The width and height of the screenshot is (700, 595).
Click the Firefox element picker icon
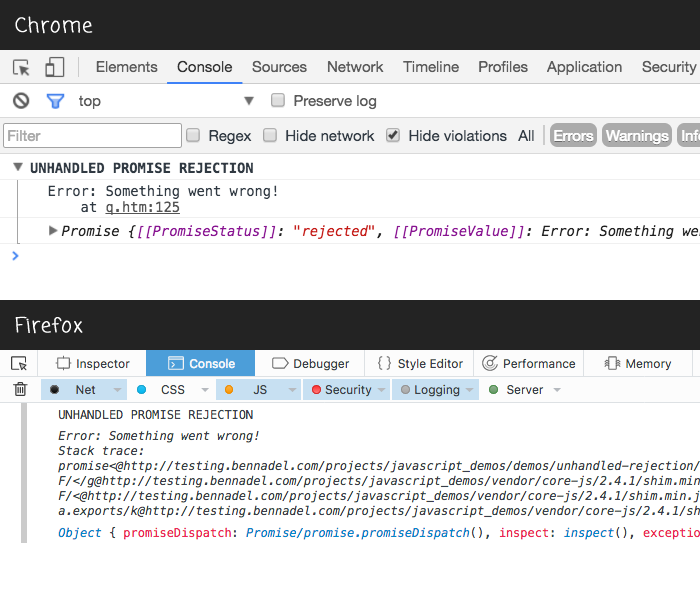[19, 363]
